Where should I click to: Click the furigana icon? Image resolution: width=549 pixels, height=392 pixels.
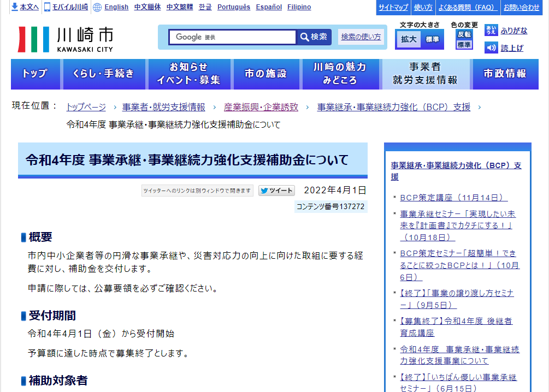[x=491, y=31]
